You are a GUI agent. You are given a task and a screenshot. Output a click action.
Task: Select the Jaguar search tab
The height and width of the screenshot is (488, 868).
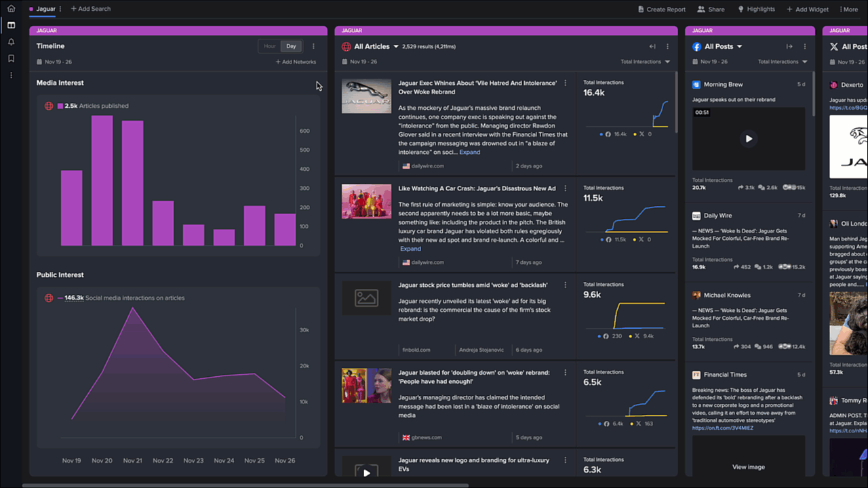45,9
